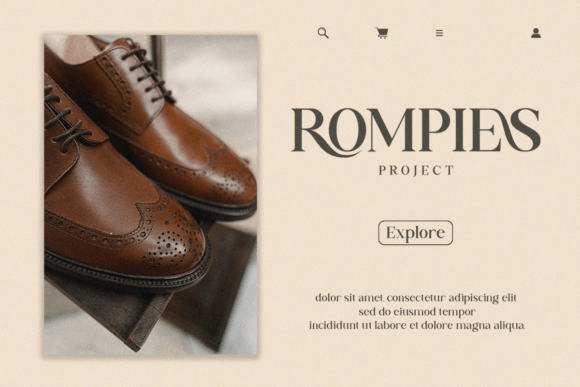
Task: Click the letter R in ROMPIES
Action: 311,131
